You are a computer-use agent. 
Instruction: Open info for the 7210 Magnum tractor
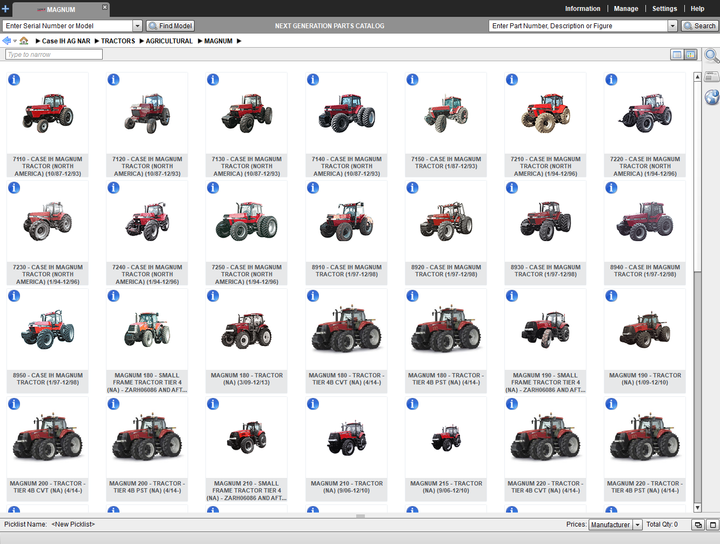pyautogui.click(x=512, y=79)
